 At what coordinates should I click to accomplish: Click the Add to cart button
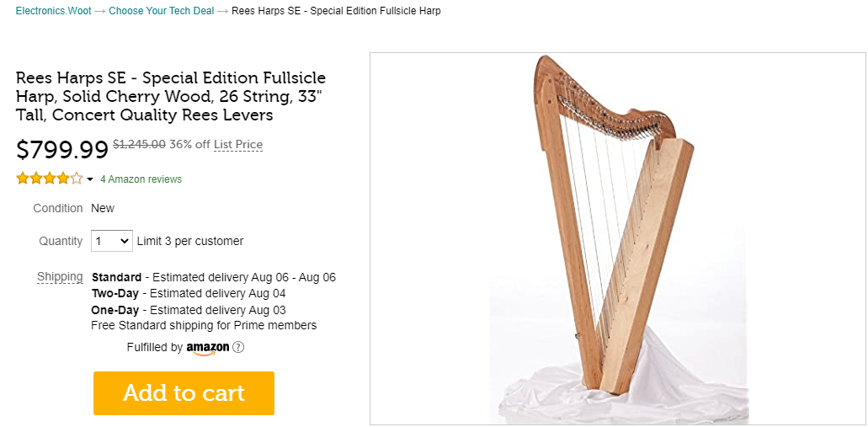pos(184,393)
